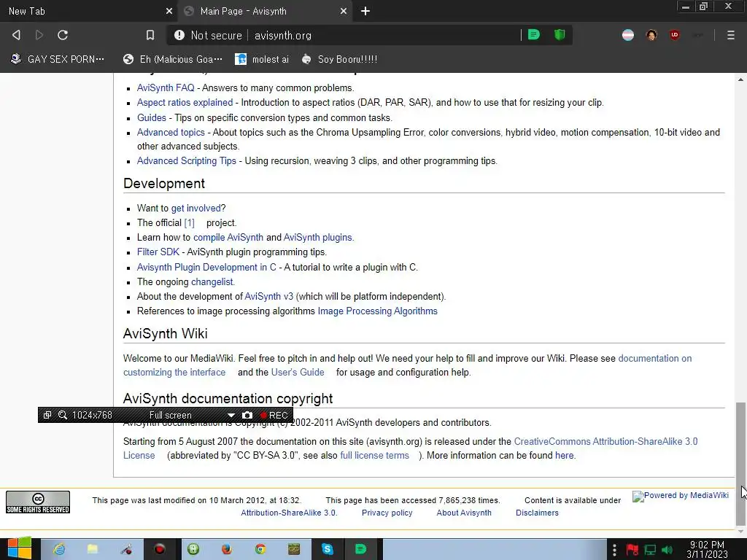Click the 1024x768 resolution label
The height and width of the screenshot is (560, 747).
click(92, 415)
